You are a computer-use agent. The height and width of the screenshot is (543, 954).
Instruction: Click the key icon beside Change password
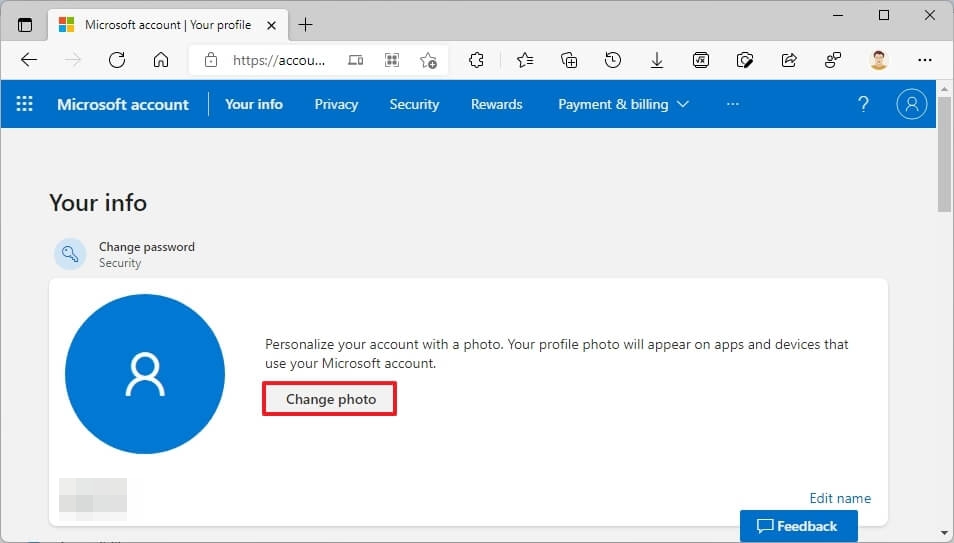click(x=70, y=254)
